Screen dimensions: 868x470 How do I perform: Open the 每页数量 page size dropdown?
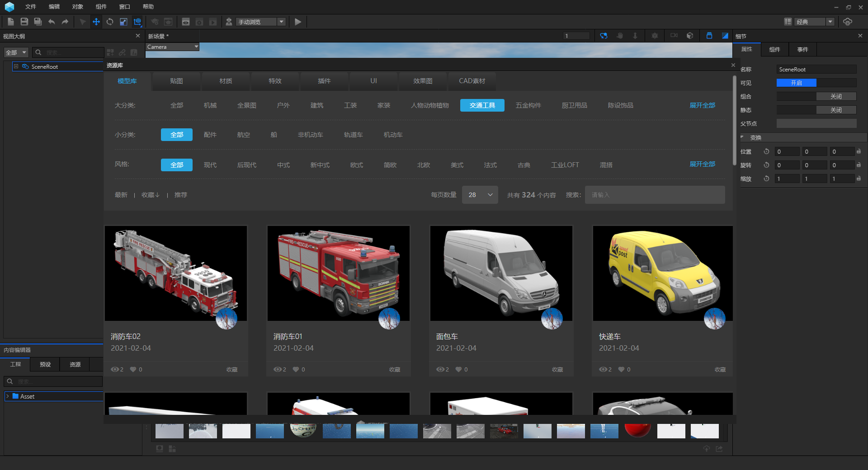click(x=480, y=195)
